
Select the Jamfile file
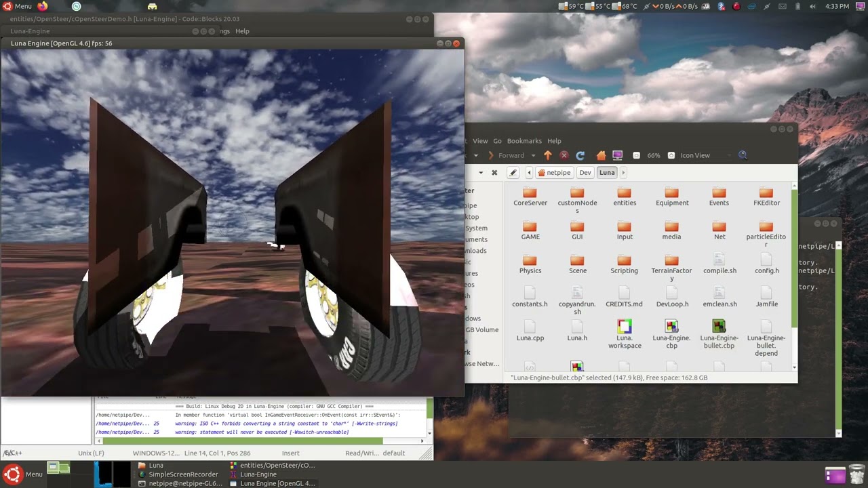[x=766, y=298]
